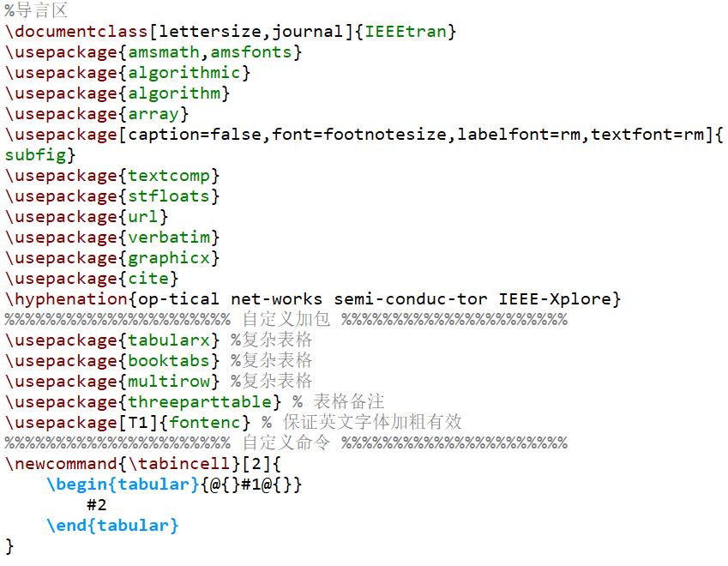This screenshot has width=728, height=566.
Task: Click the IEEE-Xplore hyphenation word
Action: (x=555, y=299)
